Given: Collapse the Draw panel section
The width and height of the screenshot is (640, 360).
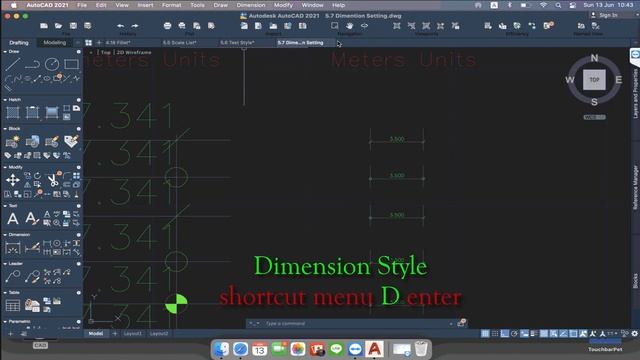Looking at the screenshot, I should (x=5, y=52).
